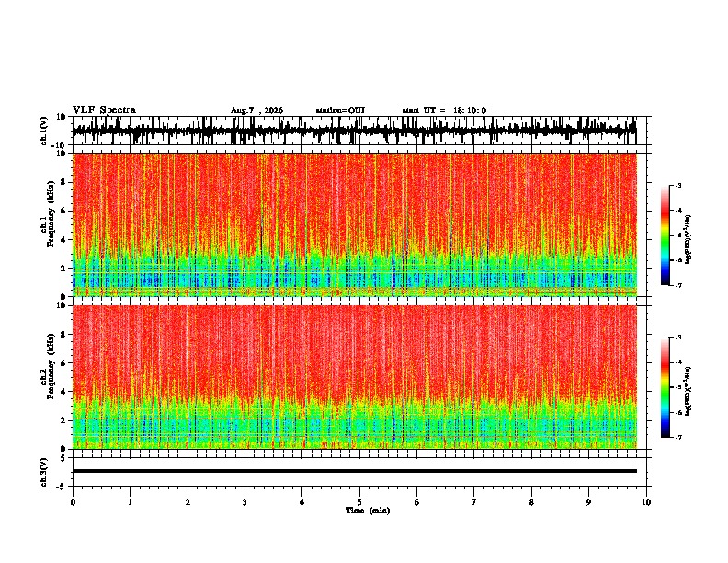
Task: Click the ch.2 "Frequency (kHz)" axis label
Action: click(51, 366)
